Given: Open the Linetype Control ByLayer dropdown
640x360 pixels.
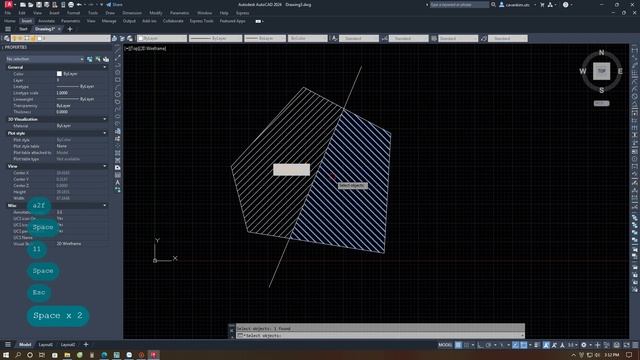Looking at the screenshot, I should click(216, 38).
